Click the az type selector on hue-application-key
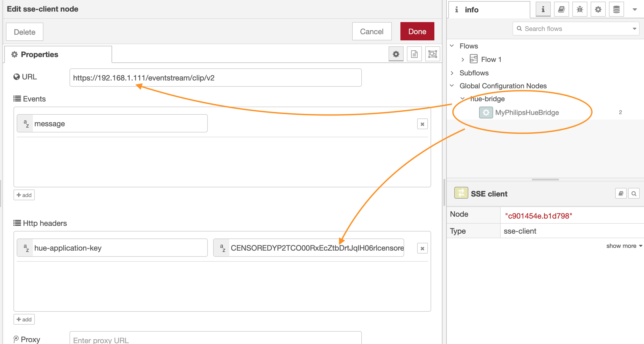 (x=26, y=248)
